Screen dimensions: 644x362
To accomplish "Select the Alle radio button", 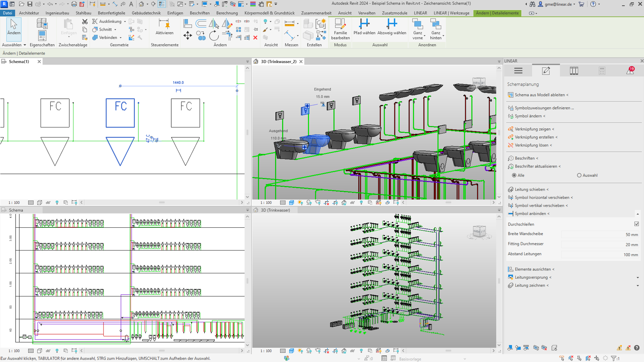I will pyautogui.click(x=514, y=175).
